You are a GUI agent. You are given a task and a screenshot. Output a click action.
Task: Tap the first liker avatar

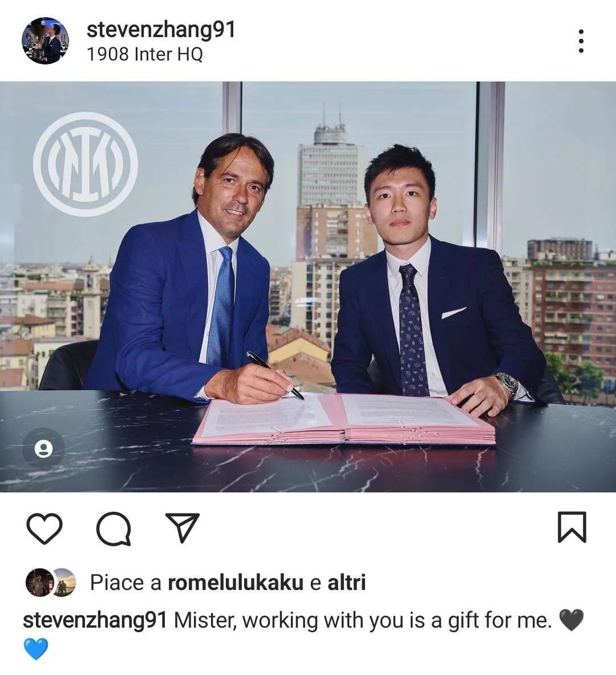(x=39, y=583)
